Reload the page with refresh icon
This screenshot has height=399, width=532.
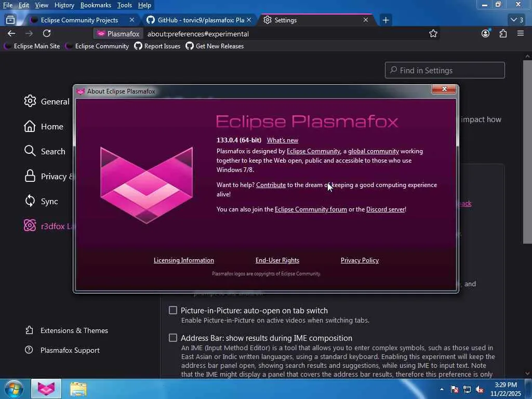(47, 34)
